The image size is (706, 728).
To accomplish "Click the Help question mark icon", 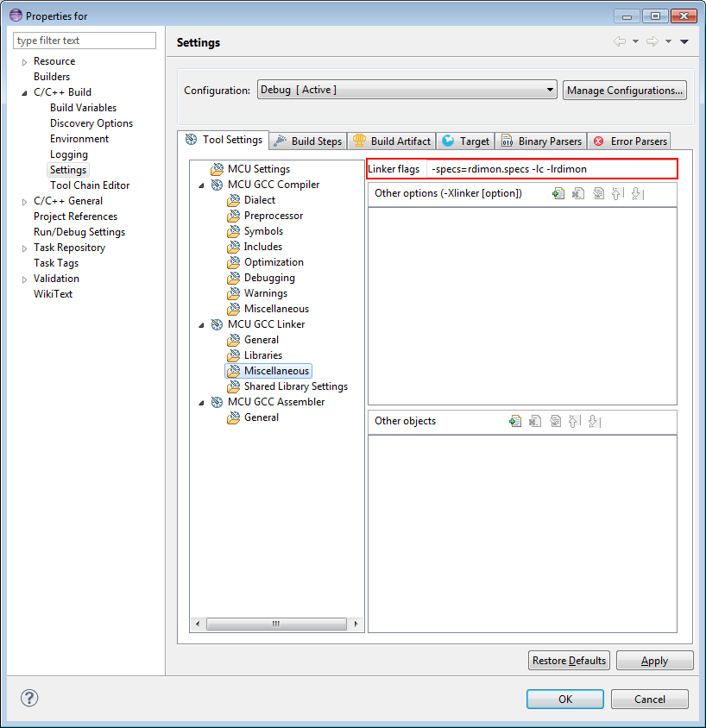I will coord(28,698).
